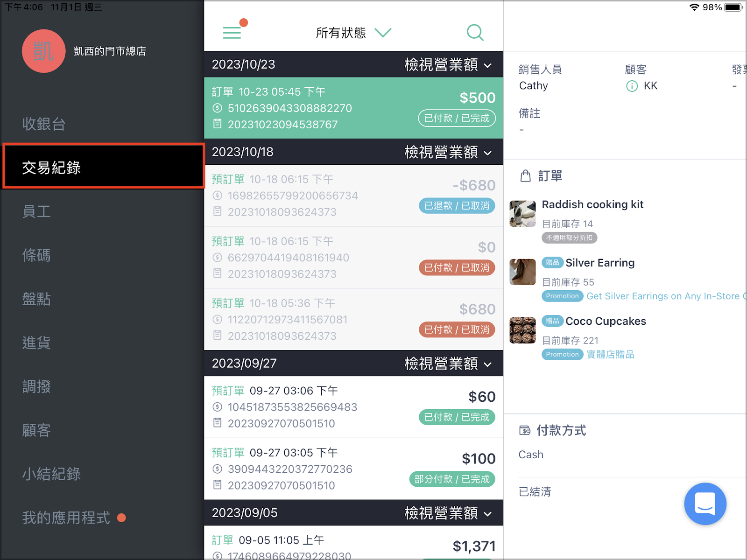Open the hamburger menu icon
This screenshot has height=560, width=747.
coord(232,33)
